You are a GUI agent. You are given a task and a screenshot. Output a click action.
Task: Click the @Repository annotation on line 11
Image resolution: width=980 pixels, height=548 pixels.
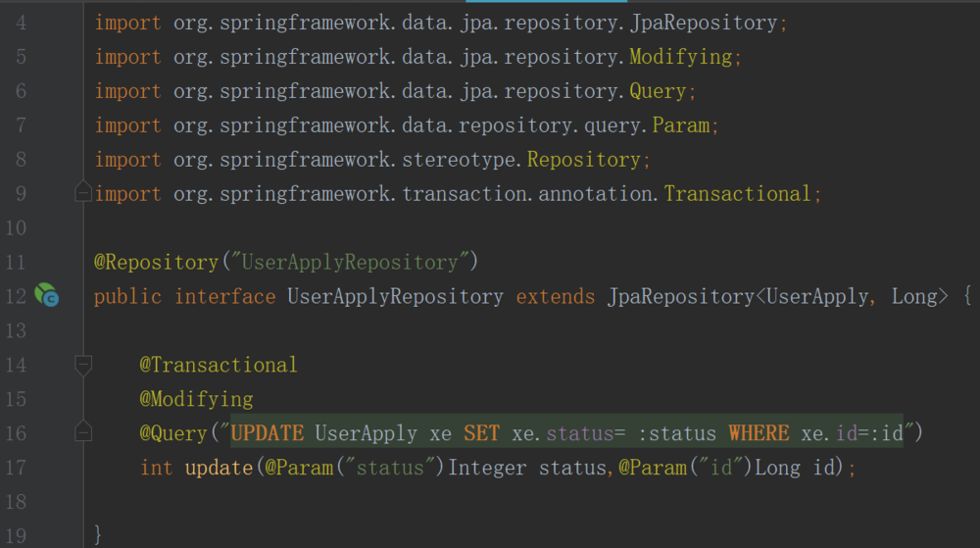pos(156,263)
